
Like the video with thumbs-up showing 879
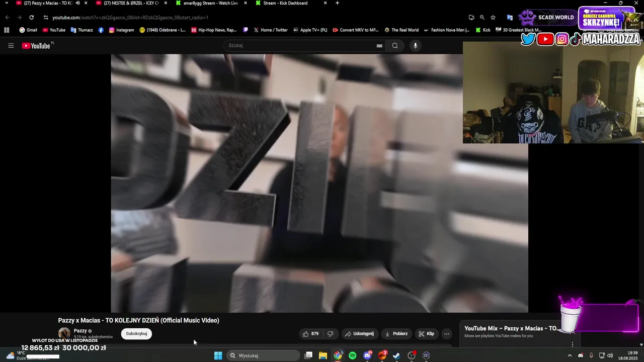[x=311, y=334]
